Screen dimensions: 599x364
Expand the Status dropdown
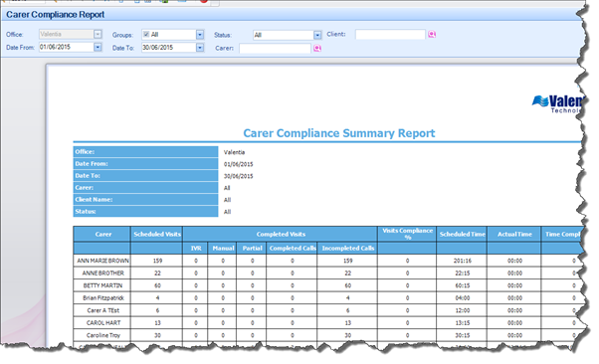click(x=317, y=35)
